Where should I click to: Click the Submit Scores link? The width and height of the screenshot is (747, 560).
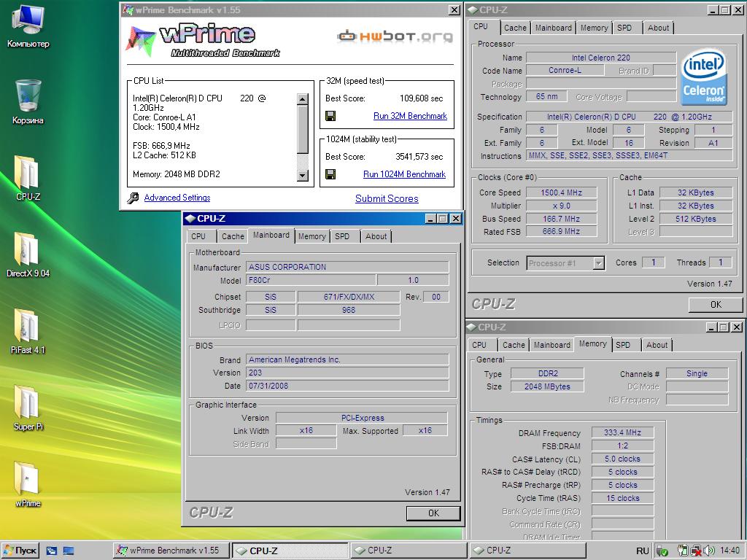pyautogui.click(x=387, y=198)
